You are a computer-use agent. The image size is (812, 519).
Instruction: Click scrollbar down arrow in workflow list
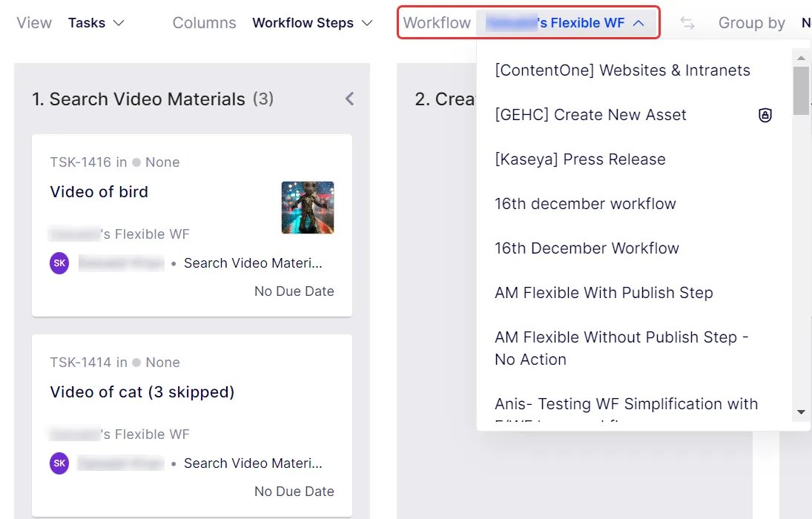point(801,412)
